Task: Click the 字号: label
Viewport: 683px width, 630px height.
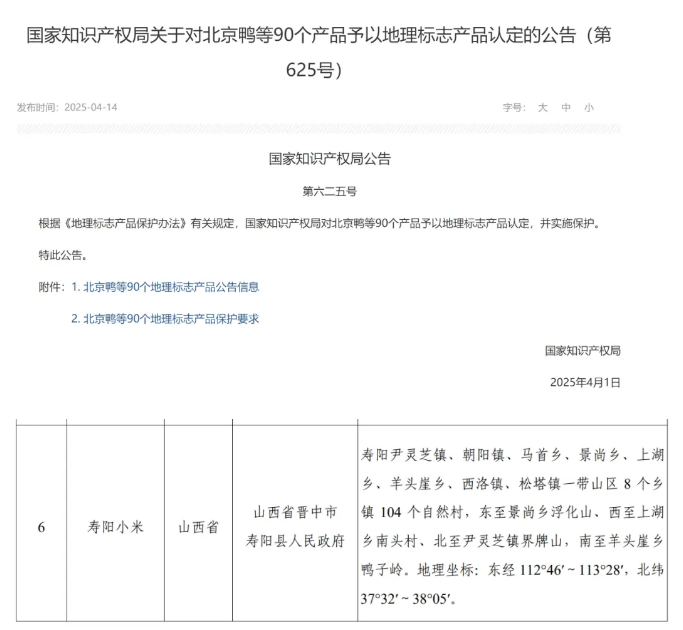Action: [x=514, y=107]
